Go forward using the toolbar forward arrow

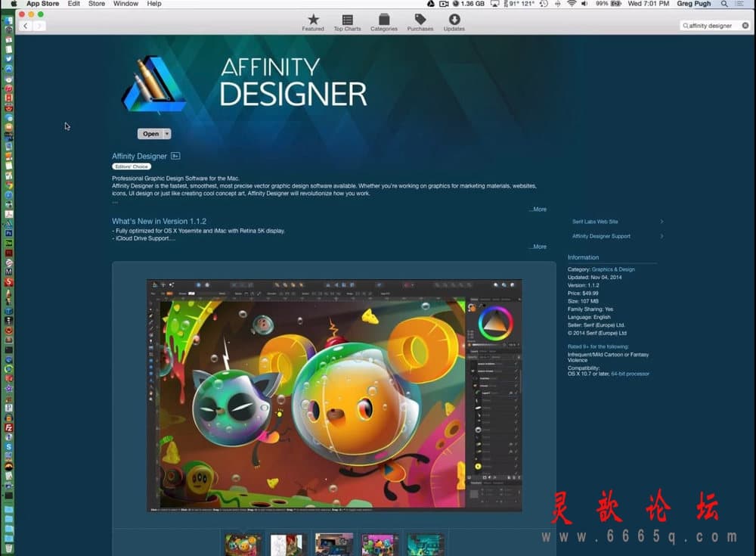coord(39,26)
